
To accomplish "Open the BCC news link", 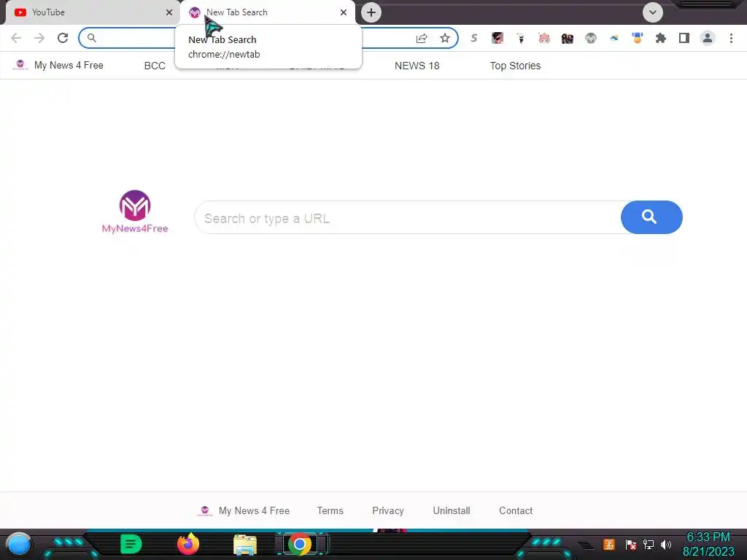I will coord(155,66).
